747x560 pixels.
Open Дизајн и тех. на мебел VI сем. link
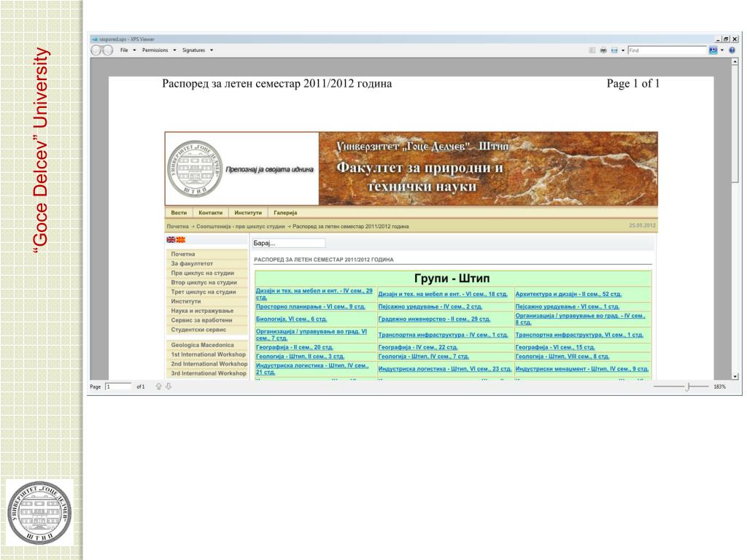(x=443, y=295)
